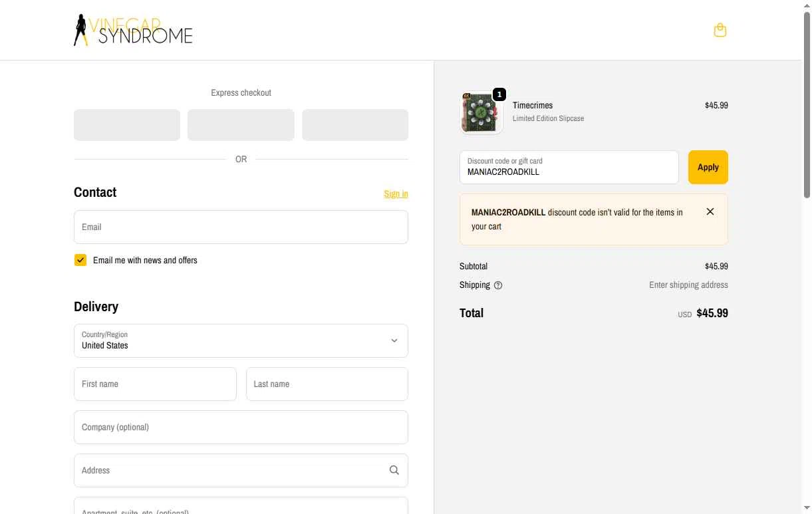
Task: Click the Apply discount button
Action: (708, 167)
